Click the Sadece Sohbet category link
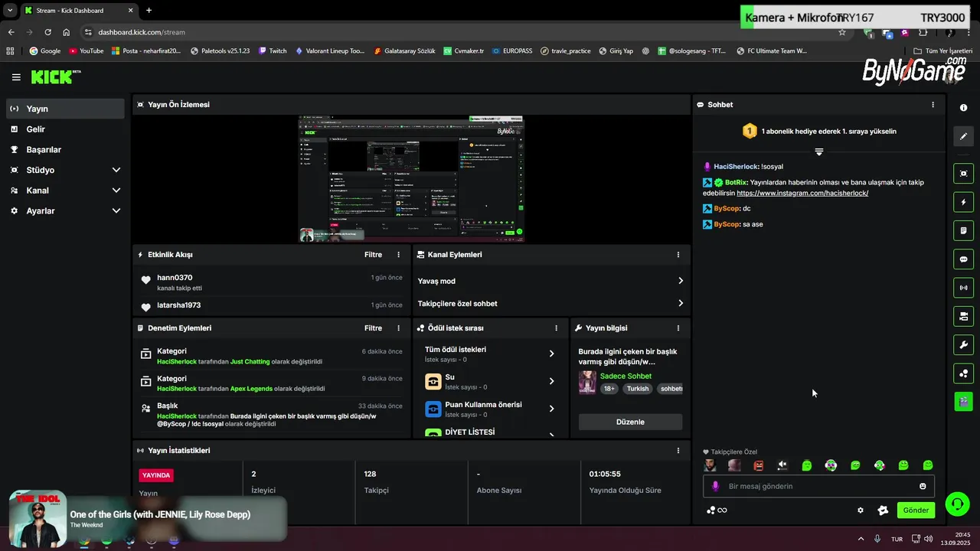The height and width of the screenshot is (551, 980). coord(626,377)
